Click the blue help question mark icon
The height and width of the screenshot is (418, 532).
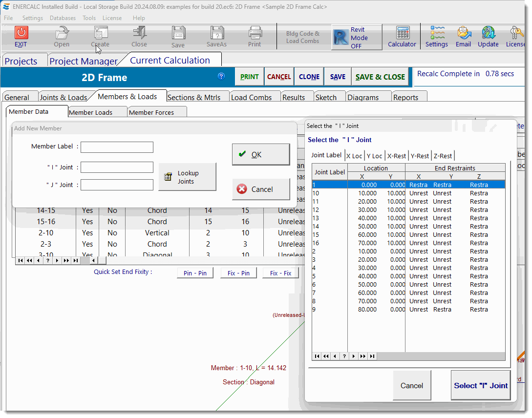pos(221,76)
